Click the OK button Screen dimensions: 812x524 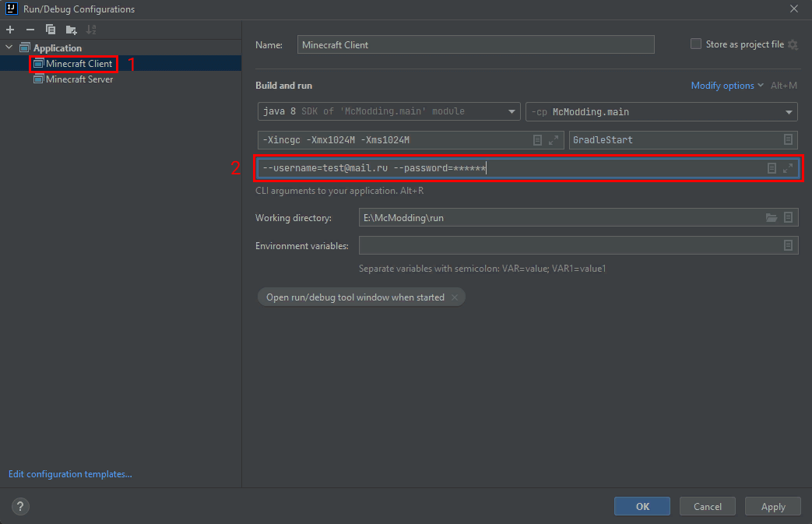click(x=642, y=506)
